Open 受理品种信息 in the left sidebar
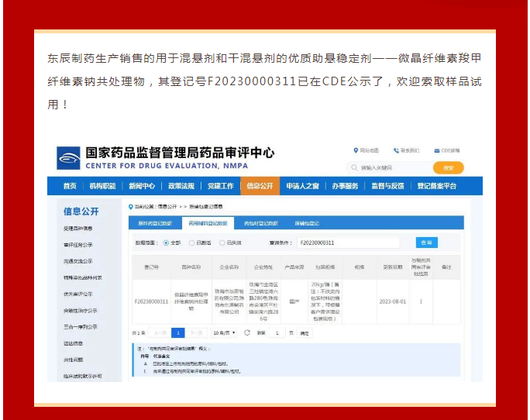 [x=77, y=229]
